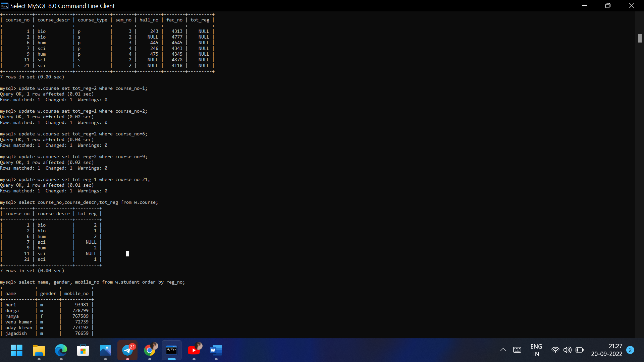The image size is (644, 362).
Task: Open the Photos app
Action: (105, 351)
